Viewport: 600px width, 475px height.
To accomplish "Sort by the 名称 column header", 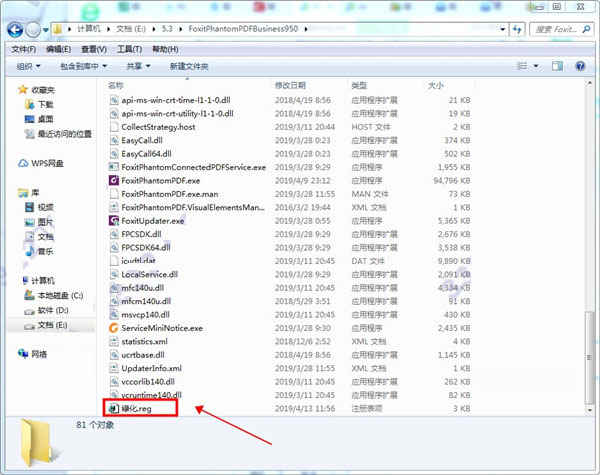I will 116,85.
